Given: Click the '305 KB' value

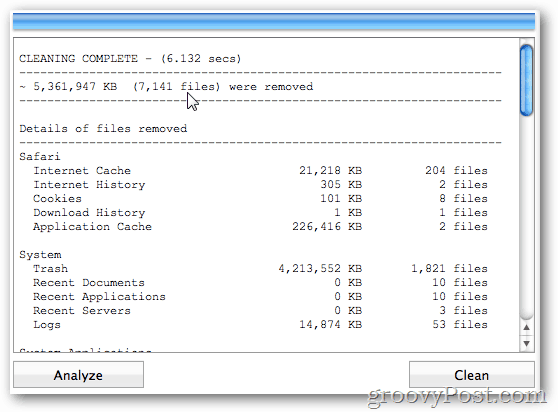Looking at the screenshot, I should (x=341, y=184).
